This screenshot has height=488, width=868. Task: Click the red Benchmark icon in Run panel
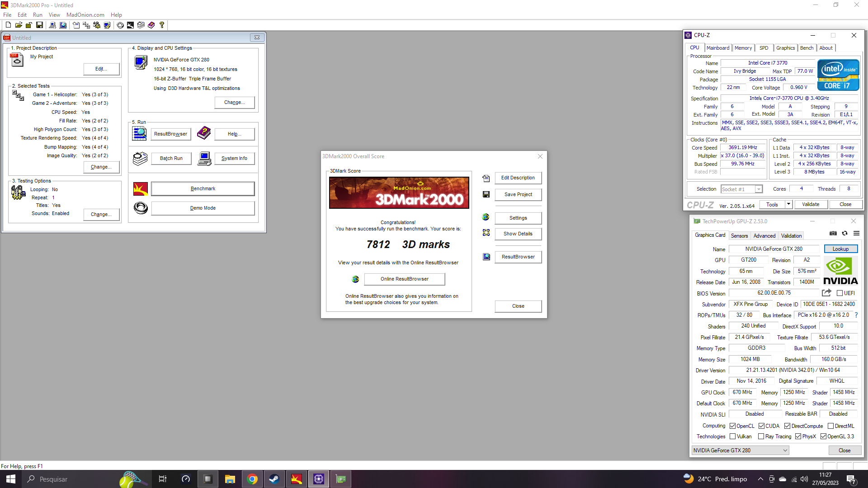(141, 189)
